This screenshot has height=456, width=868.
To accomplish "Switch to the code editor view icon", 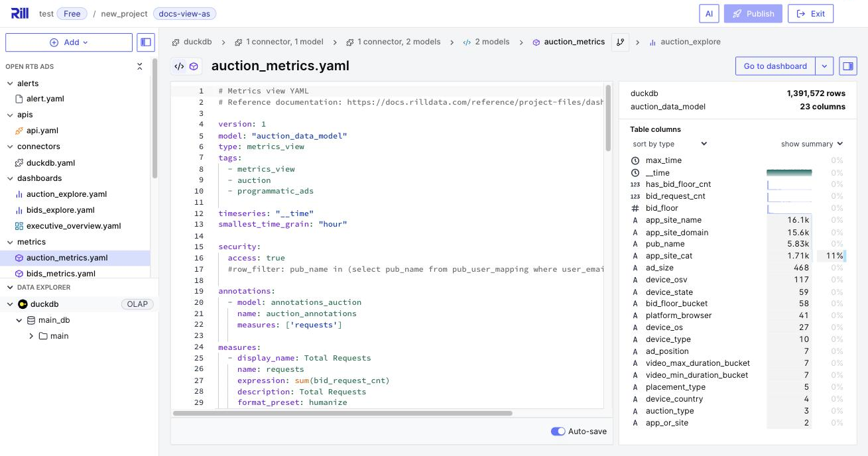I will click(x=179, y=66).
